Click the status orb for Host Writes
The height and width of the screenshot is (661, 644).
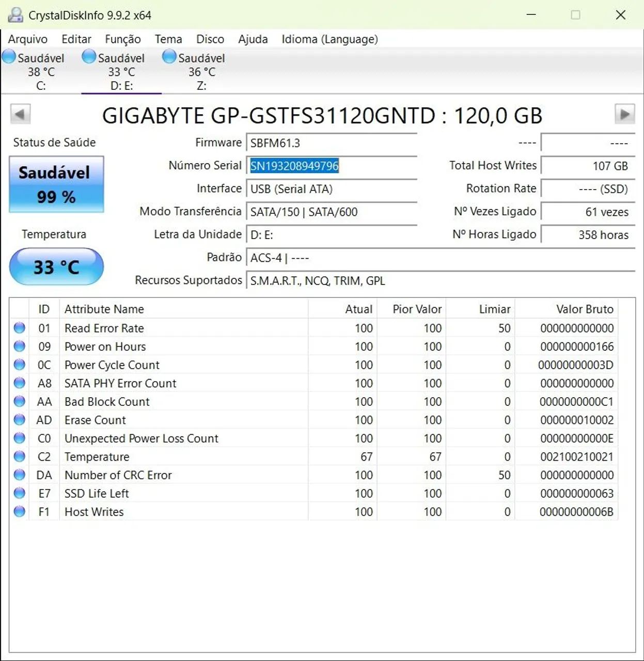20,511
